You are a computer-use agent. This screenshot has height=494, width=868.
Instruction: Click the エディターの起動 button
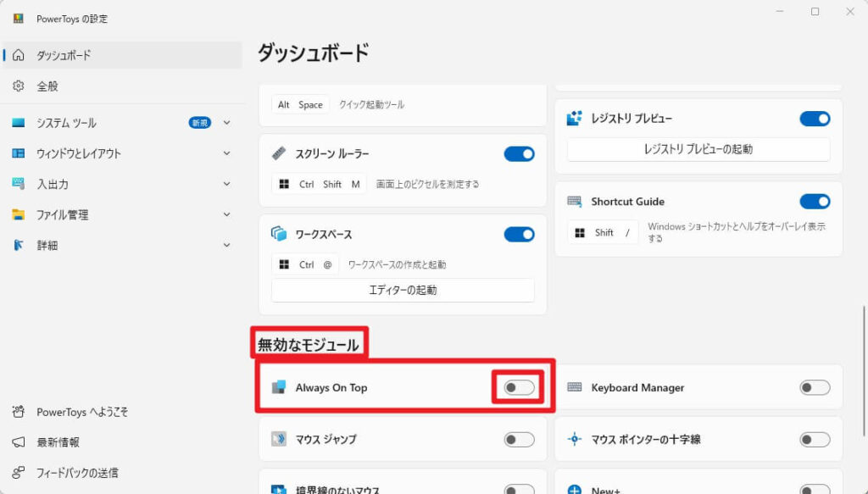403,290
